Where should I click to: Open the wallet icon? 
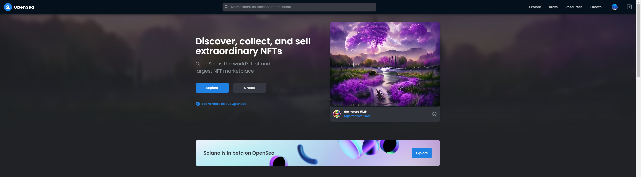pyautogui.click(x=629, y=7)
